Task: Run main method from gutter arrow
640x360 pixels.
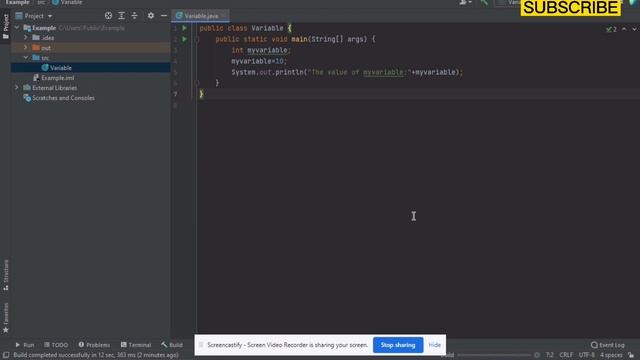Action: click(x=184, y=39)
